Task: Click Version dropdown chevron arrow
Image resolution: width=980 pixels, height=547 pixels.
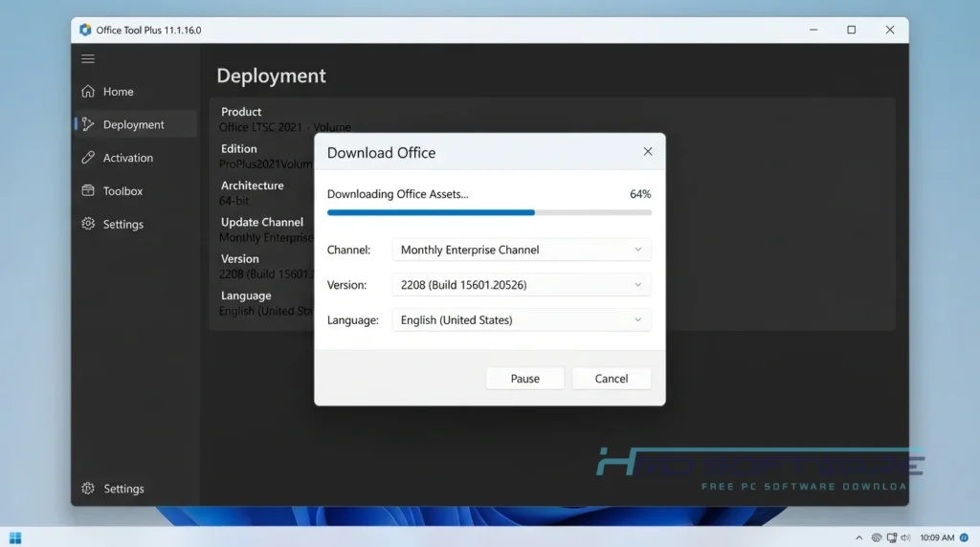Action: click(637, 285)
